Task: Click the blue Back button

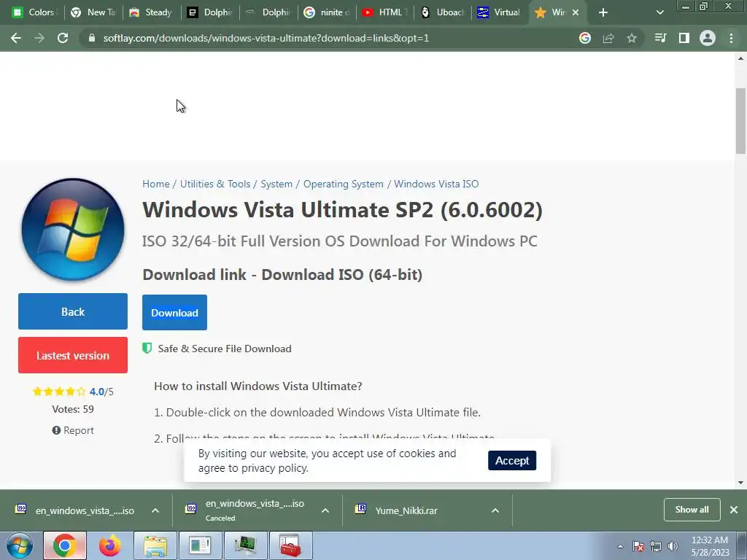Action: pos(73,311)
